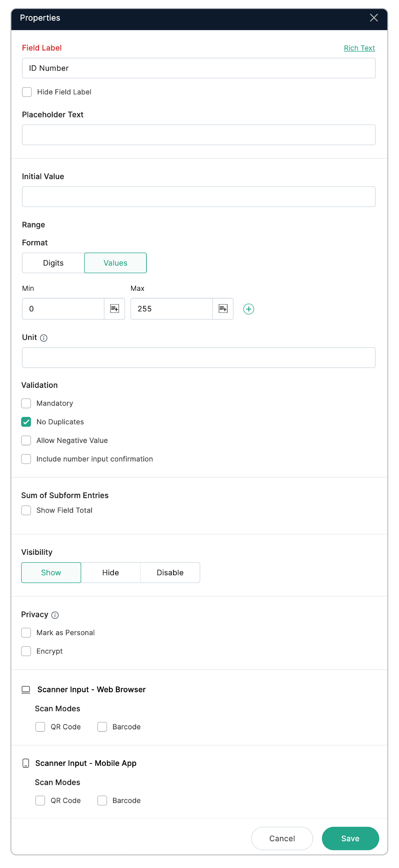Check the Show Field Total option
Screen dimensions: 399x868
(x=26, y=510)
